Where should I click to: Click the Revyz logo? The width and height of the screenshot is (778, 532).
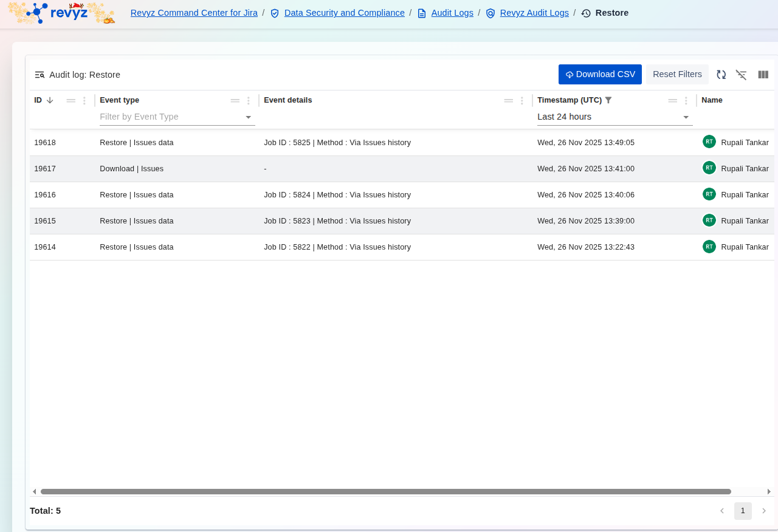coord(61,13)
